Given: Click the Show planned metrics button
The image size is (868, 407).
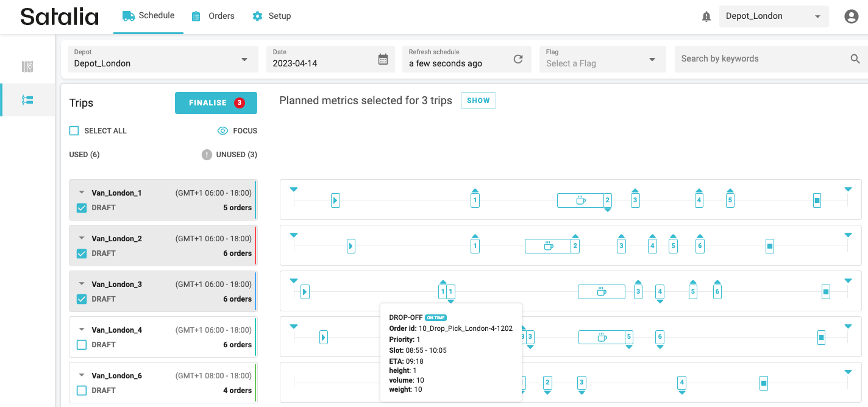Looking at the screenshot, I should (478, 101).
